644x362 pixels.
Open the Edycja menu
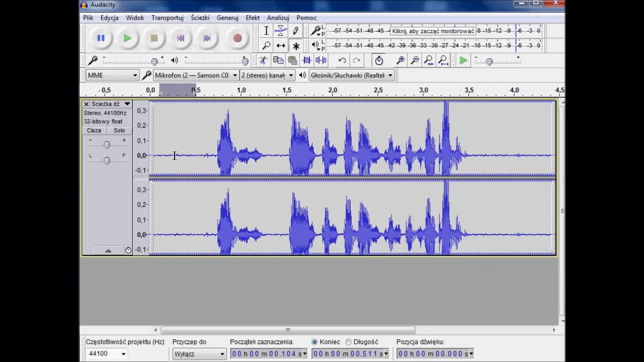pyautogui.click(x=109, y=18)
